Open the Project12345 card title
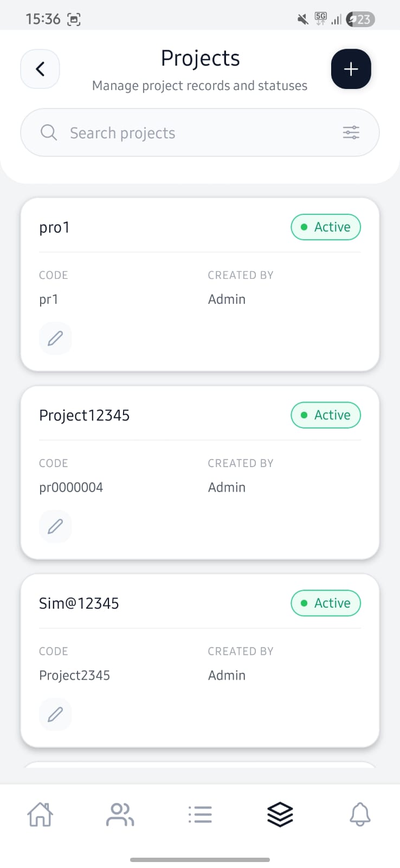The height and width of the screenshot is (868, 400). click(85, 416)
